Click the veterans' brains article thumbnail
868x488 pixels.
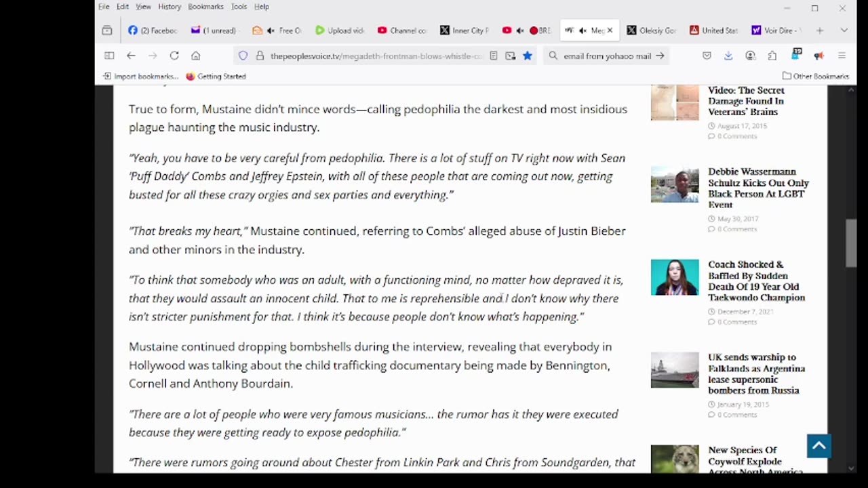click(675, 102)
